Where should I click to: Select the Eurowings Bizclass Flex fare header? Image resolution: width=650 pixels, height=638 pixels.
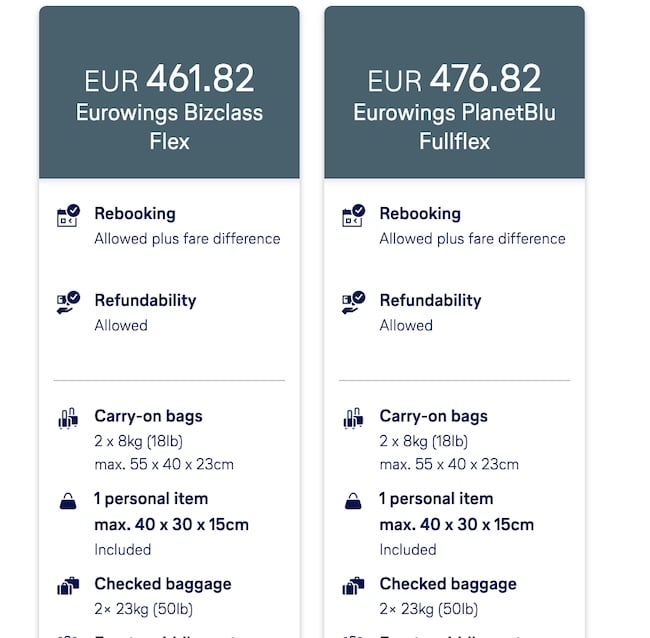[x=169, y=126]
